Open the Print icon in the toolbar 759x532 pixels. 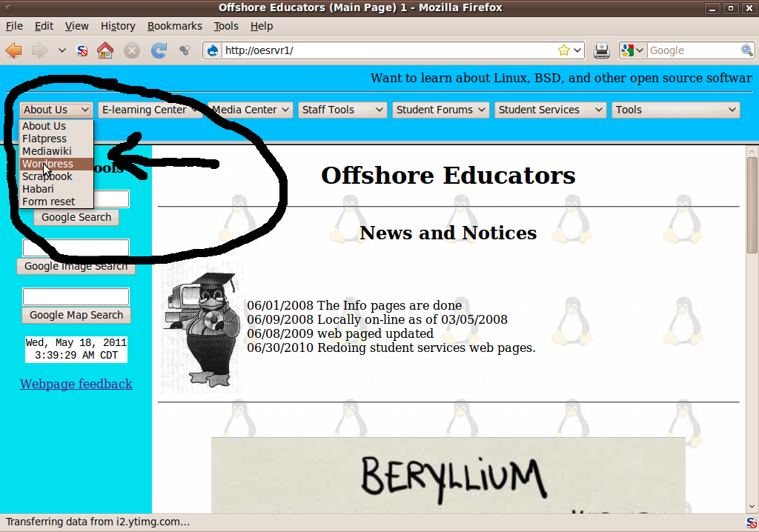(601, 50)
